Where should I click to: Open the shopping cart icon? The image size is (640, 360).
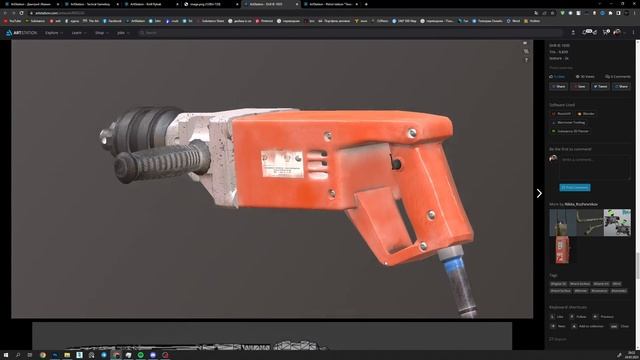point(606,32)
